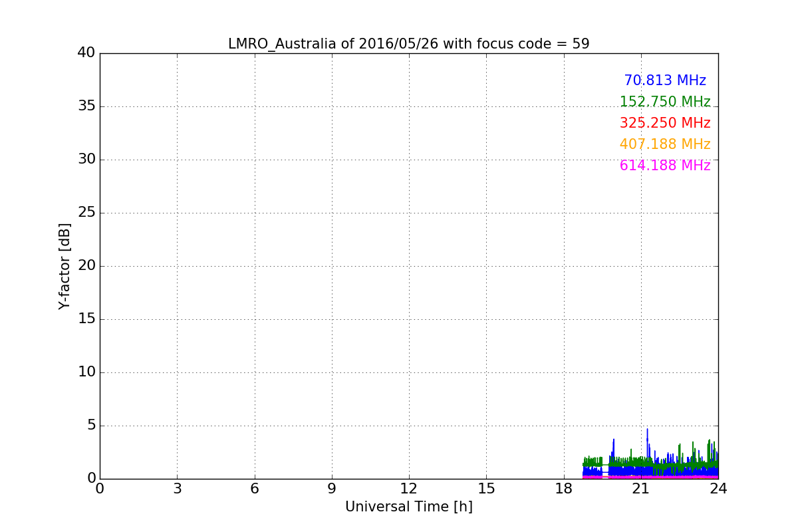Click x-axis tick value 6

254,489
